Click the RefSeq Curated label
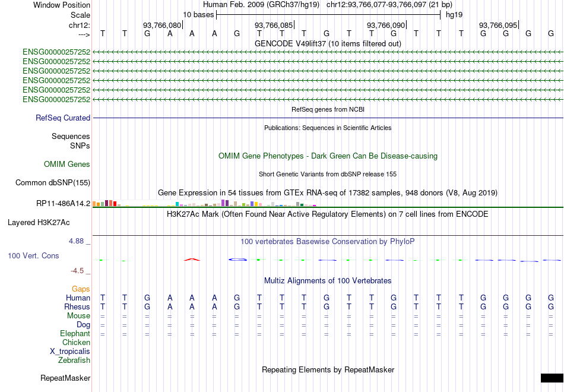 (x=63, y=118)
